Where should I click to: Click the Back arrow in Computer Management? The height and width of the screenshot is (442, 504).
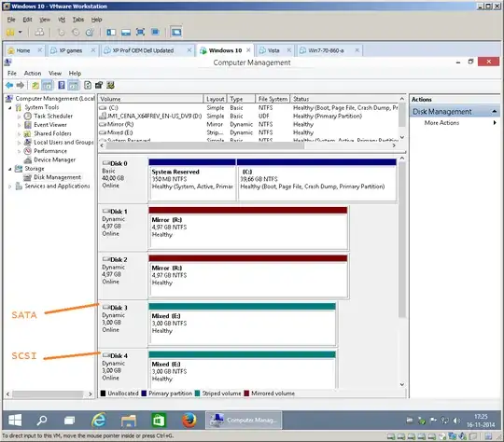pos(9,86)
